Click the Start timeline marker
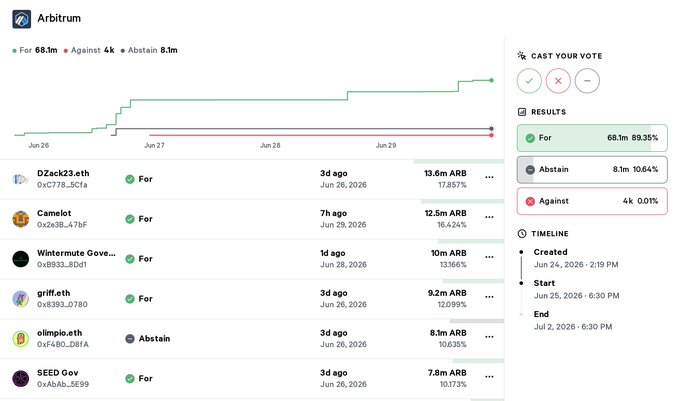The height and width of the screenshot is (401, 680). pos(521,283)
